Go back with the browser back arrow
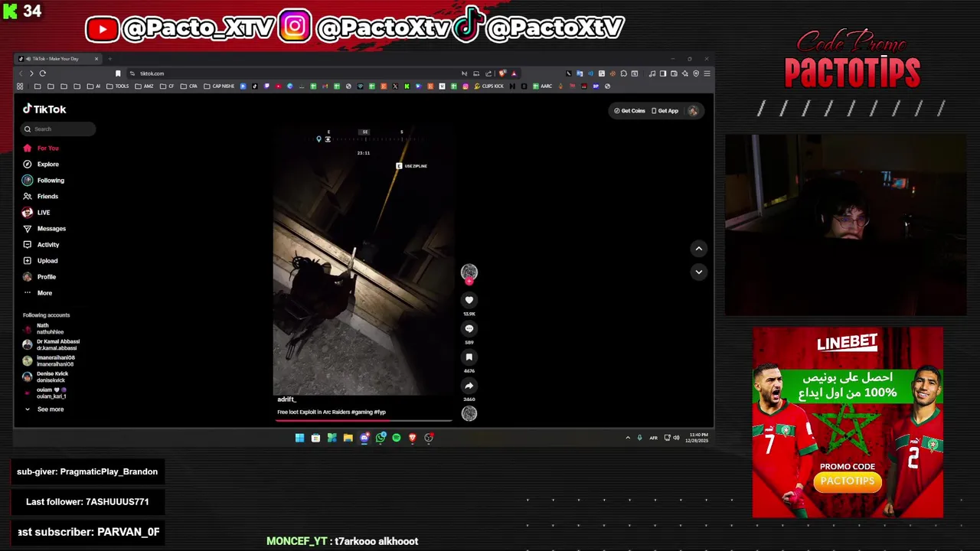Screen dimensions: 980x551 tap(21, 73)
